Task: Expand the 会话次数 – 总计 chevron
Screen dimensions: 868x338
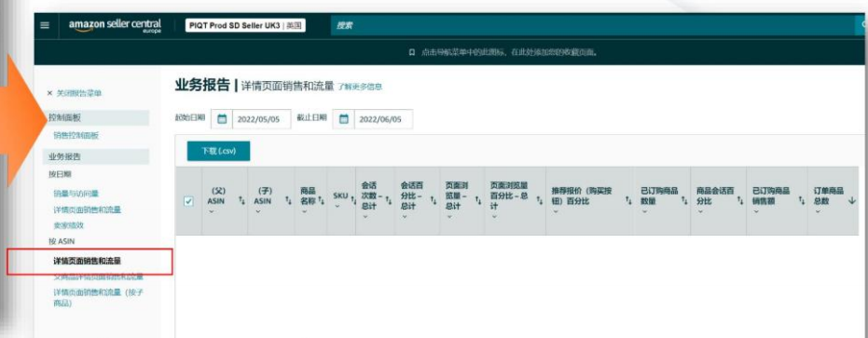Action: pyautogui.click(x=365, y=217)
